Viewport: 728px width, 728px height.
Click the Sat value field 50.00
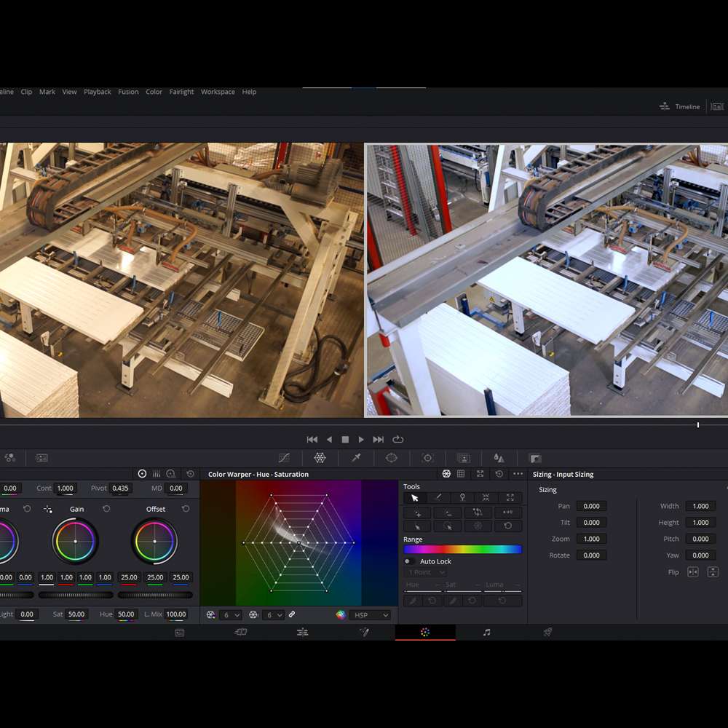coord(76,614)
